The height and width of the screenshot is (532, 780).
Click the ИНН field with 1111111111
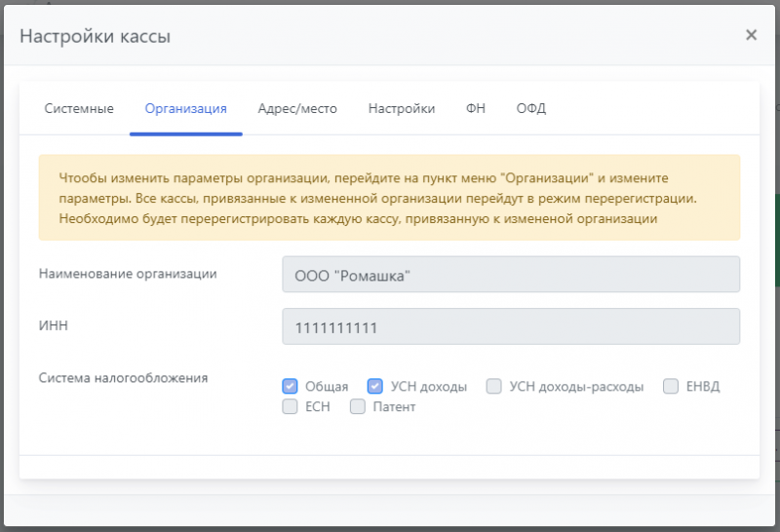[x=510, y=327]
